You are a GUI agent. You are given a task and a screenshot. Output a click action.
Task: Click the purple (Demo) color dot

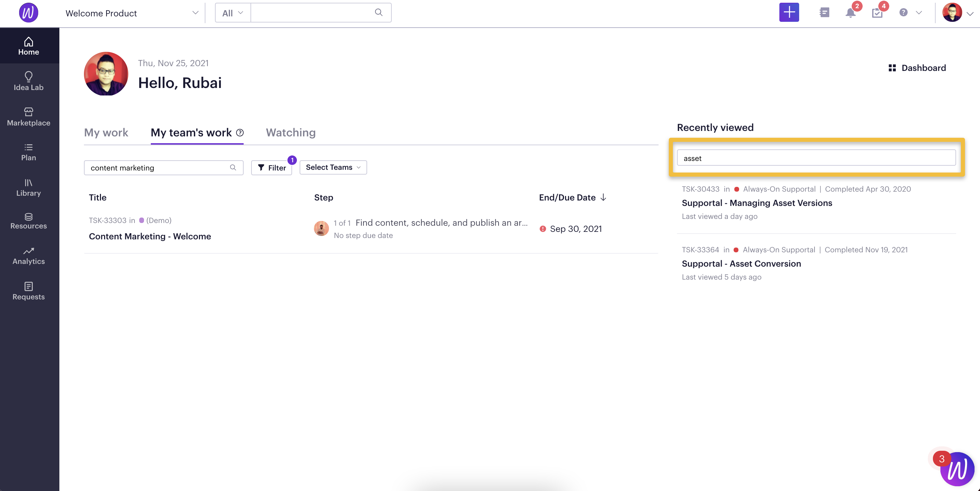pyautogui.click(x=142, y=220)
